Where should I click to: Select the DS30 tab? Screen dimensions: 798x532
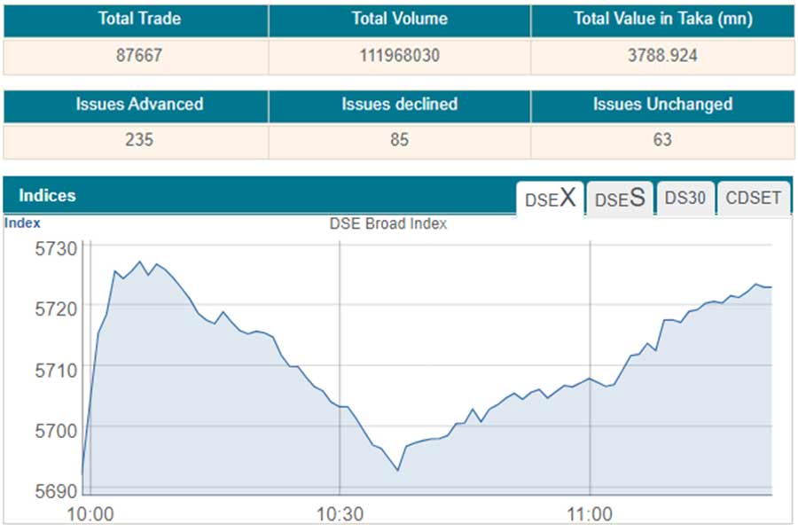pyautogui.click(x=685, y=199)
